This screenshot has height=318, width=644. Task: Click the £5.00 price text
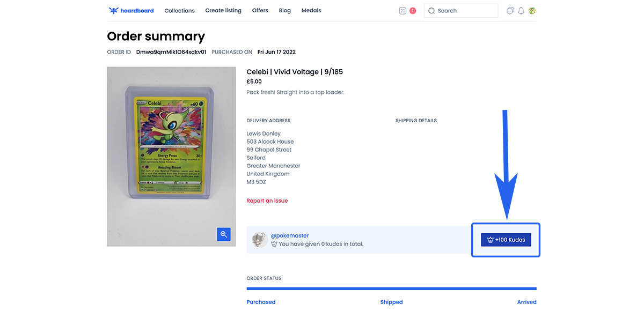(254, 82)
